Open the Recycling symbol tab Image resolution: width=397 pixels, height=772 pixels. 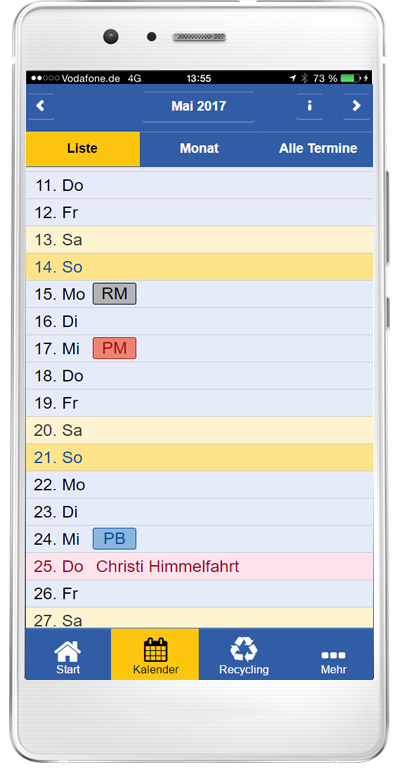pos(244,655)
